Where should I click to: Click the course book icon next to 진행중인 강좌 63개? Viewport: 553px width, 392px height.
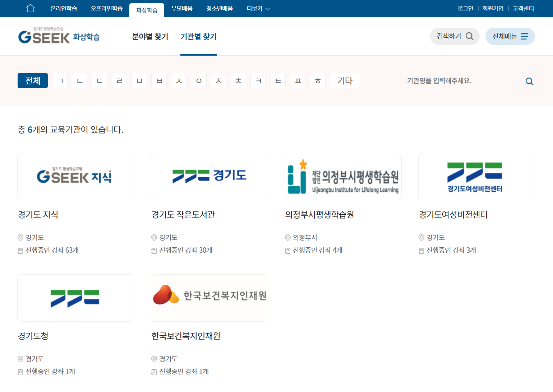click(x=20, y=250)
